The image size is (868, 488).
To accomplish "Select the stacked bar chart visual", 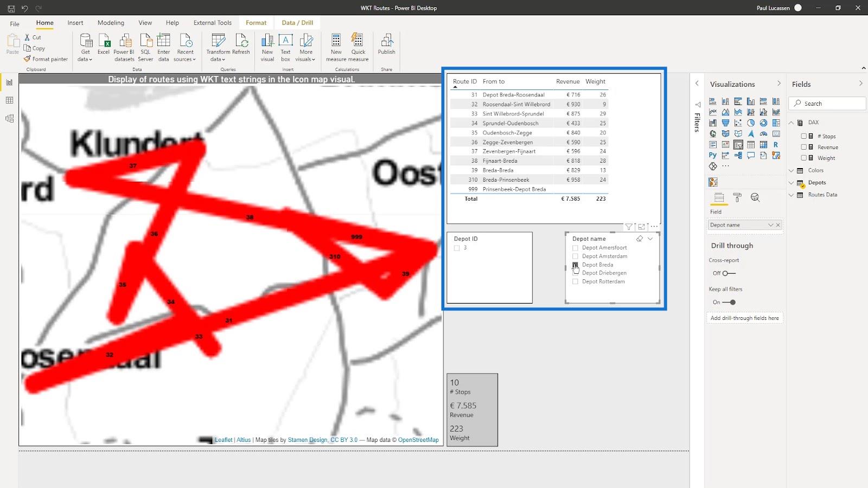I will click(713, 101).
